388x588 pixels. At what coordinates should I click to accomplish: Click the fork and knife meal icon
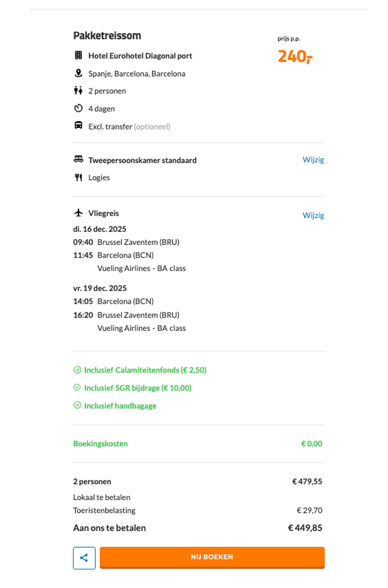pos(78,177)
